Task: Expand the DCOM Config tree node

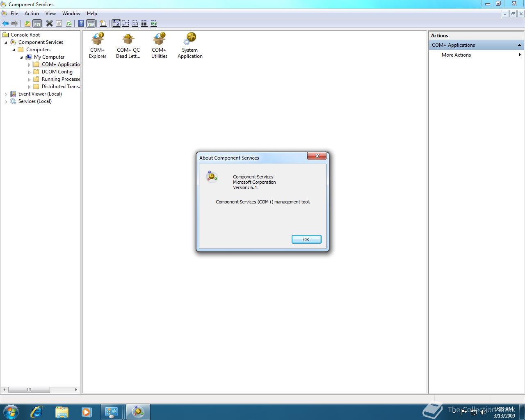Action: point(29,72)
